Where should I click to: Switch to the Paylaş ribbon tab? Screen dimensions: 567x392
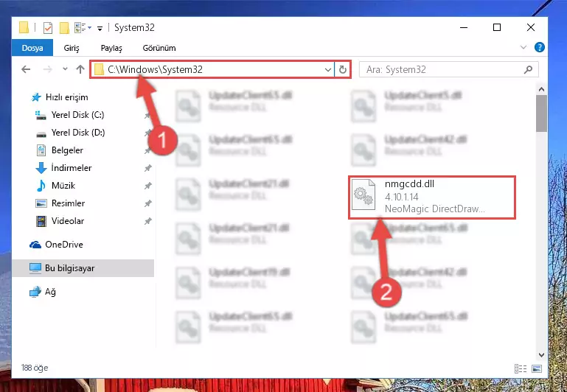pyautogui.click(x=111, y=48)
